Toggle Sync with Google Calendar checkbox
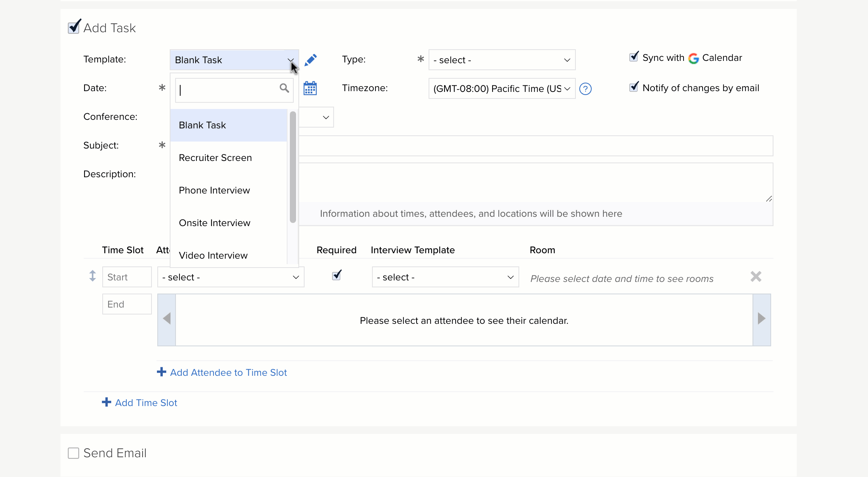The width and height of the screenshot is (868, 477). tap(634, 57)
